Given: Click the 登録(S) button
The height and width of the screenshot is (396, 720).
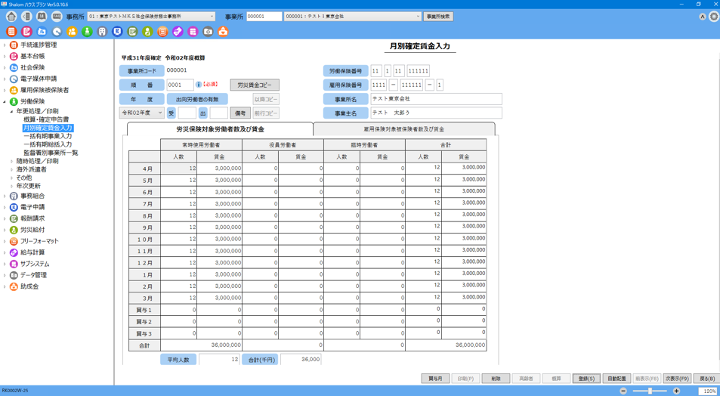Looking at the screenshot, I should coord(586,378).
